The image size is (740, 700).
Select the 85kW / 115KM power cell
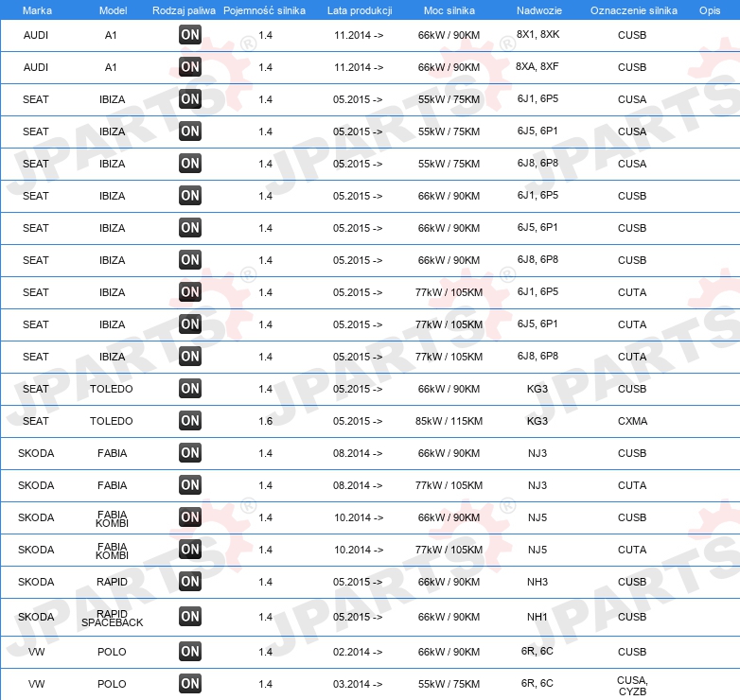tap(449, 421)
